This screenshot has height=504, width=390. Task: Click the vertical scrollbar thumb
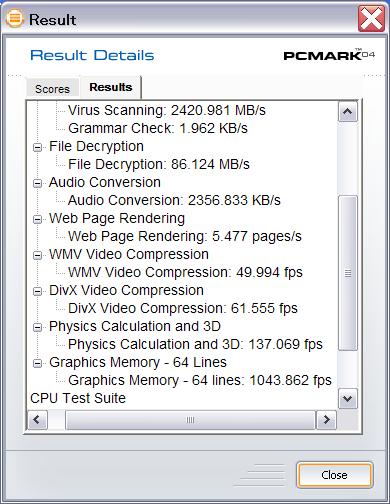(x=348, y=273)
